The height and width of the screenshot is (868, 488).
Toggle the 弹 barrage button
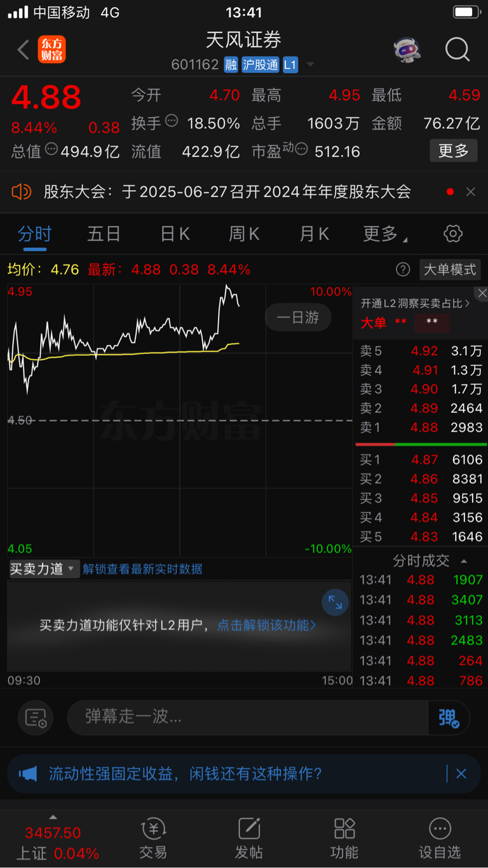pyautogui.click(x=449, y=718)
